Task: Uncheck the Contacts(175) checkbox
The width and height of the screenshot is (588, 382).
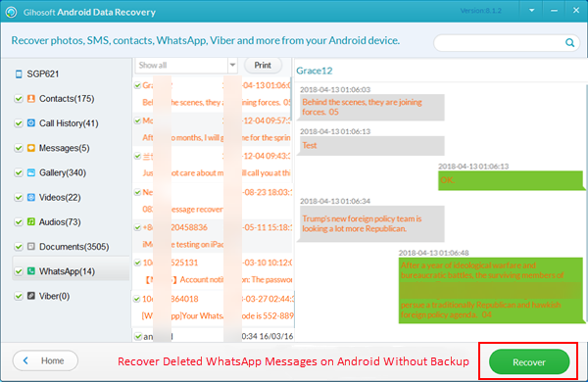Action: [x=18, y=99]
